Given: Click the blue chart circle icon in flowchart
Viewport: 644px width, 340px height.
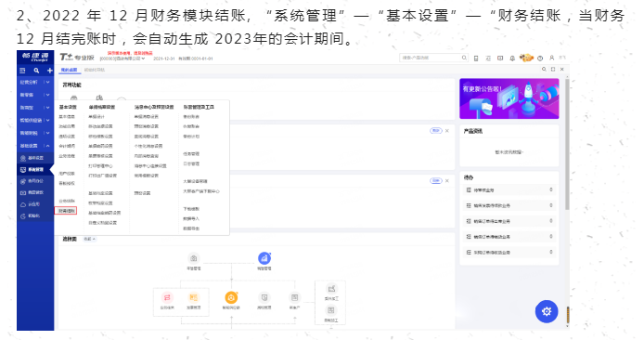Looking at the screenshot, I should pyautogui.click(x=264, y=258).
